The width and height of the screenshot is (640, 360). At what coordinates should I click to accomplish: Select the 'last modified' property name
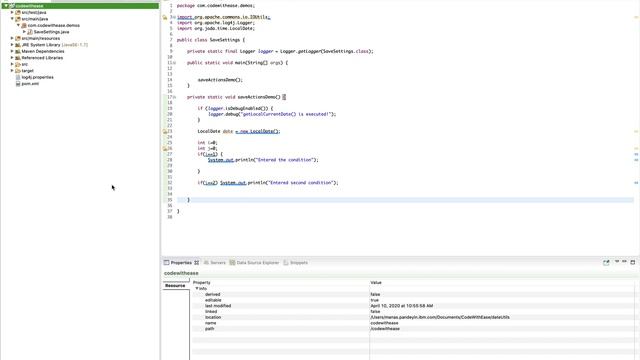tap(218, 306)
